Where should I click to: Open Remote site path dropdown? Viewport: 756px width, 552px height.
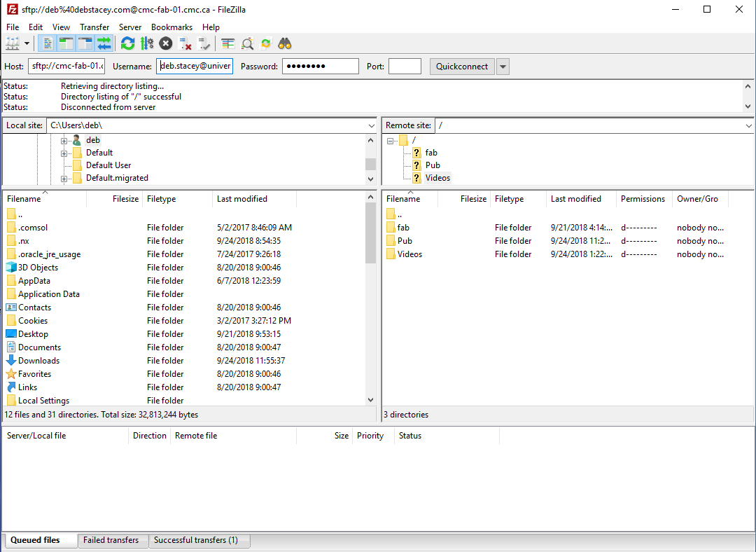748,125
